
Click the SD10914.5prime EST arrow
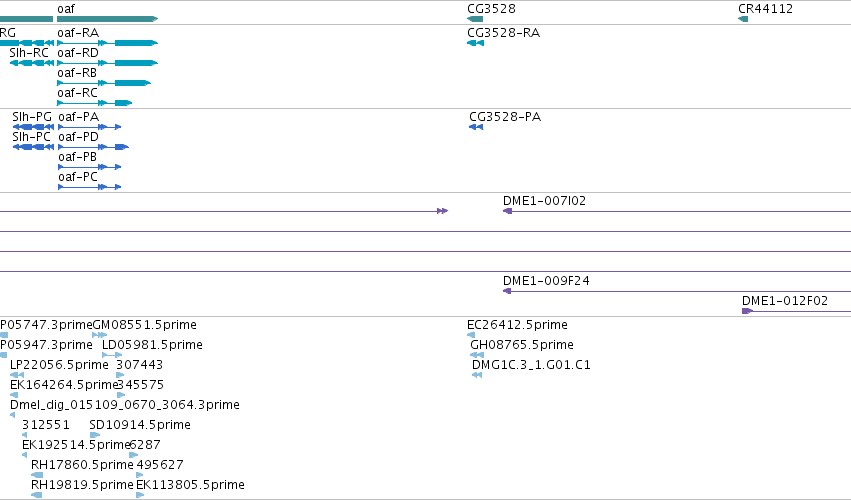tap(95, 435)
